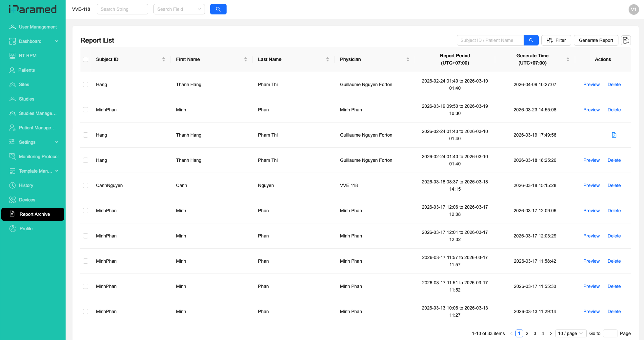Check the row generated 2026-03-23 14:55:08
This screenshot has width=644, height=340.
tap(86, 110)
